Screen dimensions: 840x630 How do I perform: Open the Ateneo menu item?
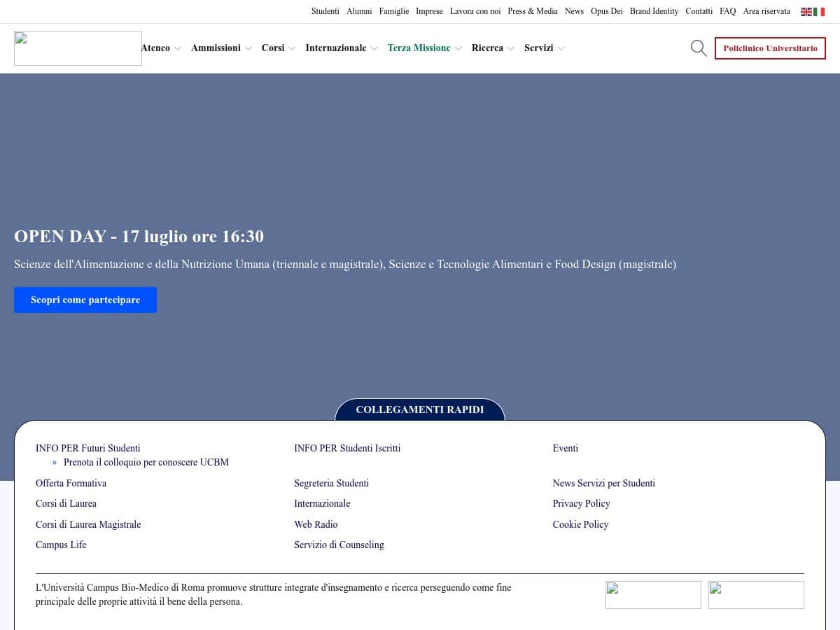click(x=155, y=48)
